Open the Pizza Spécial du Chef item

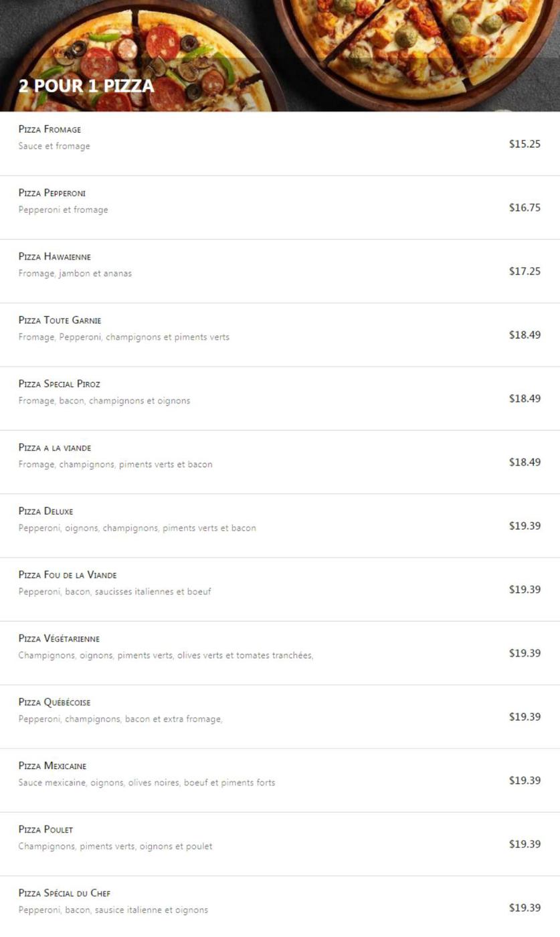coord(64,892)
